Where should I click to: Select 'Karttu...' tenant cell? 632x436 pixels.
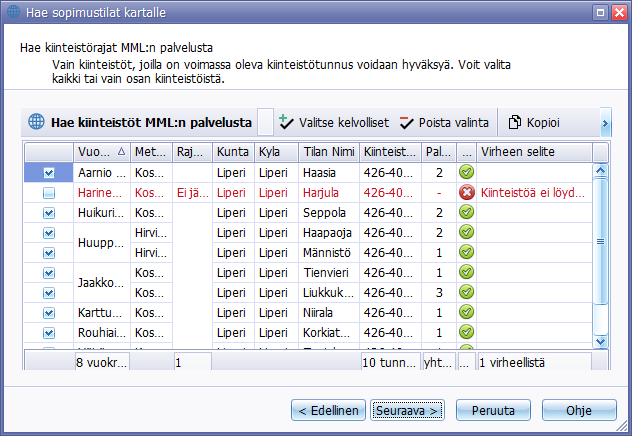102,313
